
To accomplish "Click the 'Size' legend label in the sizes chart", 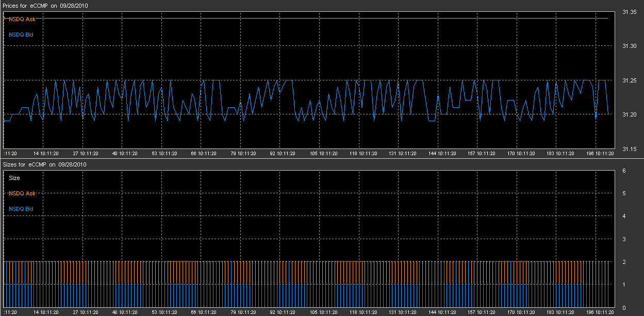I will [14, 178].
